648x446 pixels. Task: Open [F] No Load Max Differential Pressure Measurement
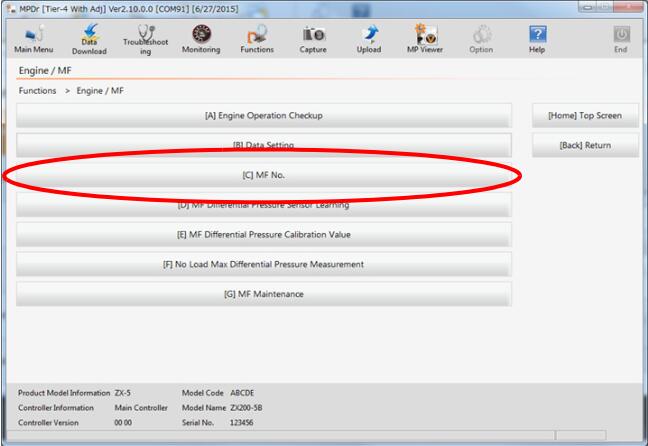coord(264,264)
